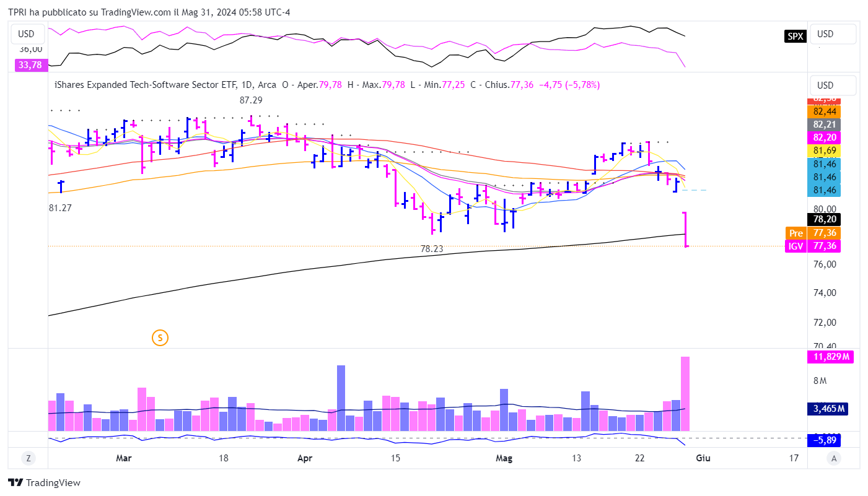The width and height of the screenshot is (868, 496).
Task: Click the Apr label on time axis
Action: coord(304,458)
